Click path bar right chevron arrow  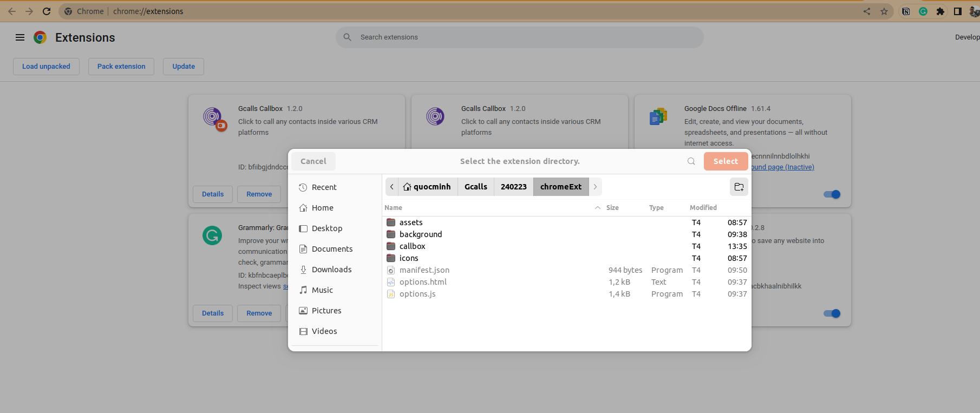pos(595,187)
